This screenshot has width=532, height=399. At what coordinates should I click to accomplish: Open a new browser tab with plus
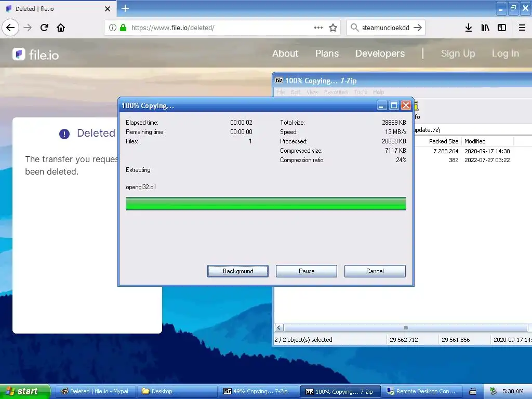125,8
